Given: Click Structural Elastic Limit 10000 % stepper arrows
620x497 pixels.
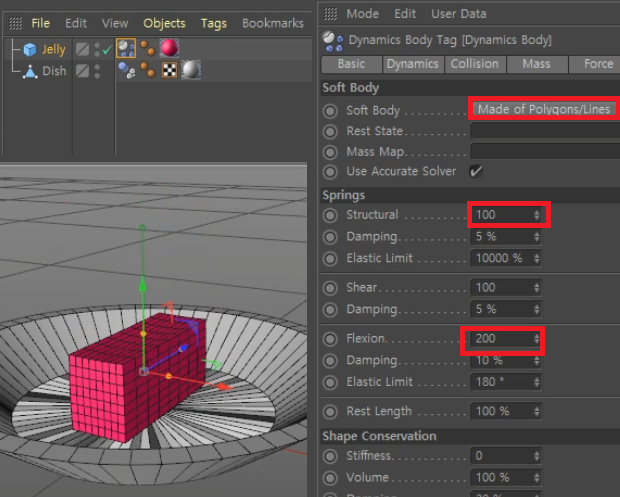Looking at the screenshot, I should tap(537, 258).
